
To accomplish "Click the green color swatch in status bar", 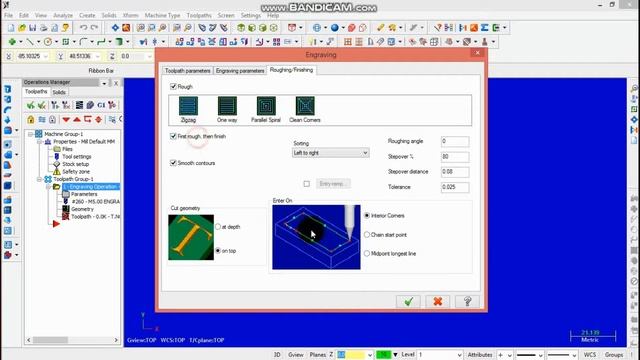I will (383, 355).
